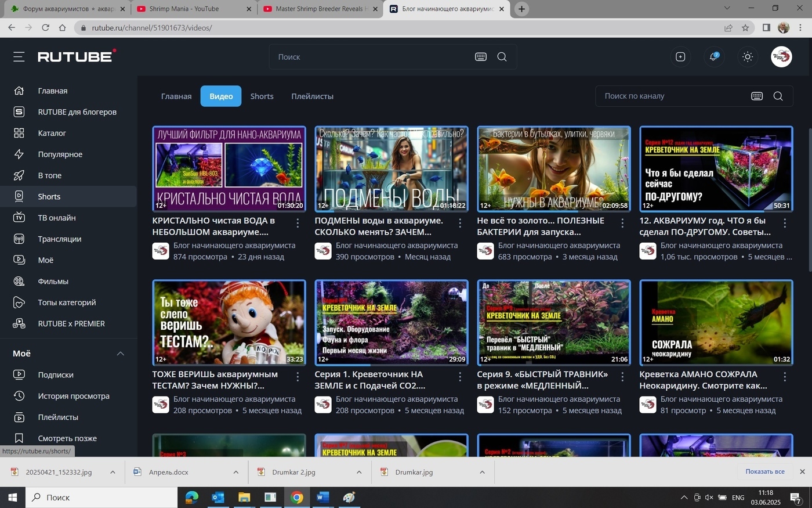Open Смотреть позже in the sidebar
Viewport: 812px width, 508px height.
coord(68,438)
